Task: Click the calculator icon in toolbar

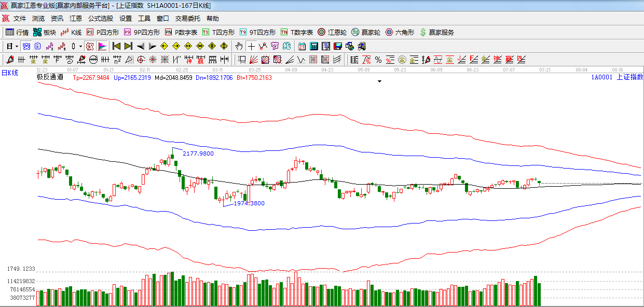Action: coord(313,46)
